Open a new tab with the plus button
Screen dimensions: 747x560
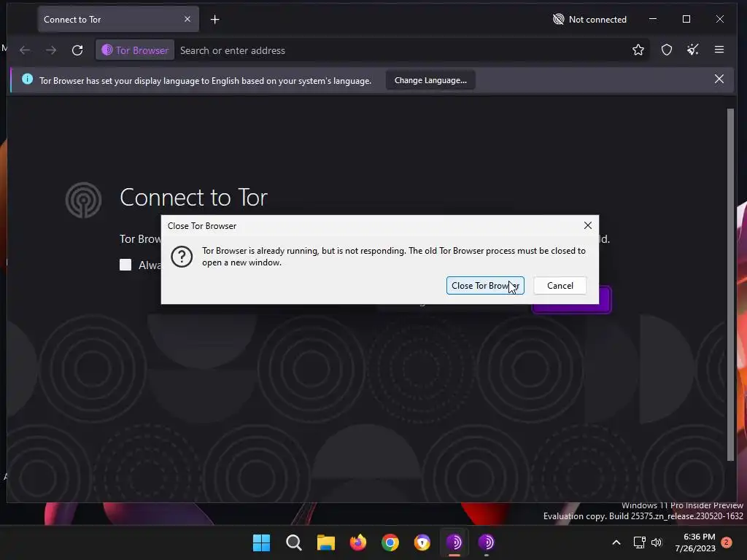pos(215,20)
